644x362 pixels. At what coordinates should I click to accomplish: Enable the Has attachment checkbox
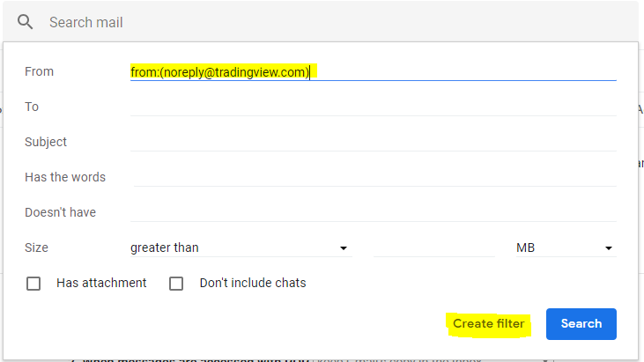[x=33, y=284]
